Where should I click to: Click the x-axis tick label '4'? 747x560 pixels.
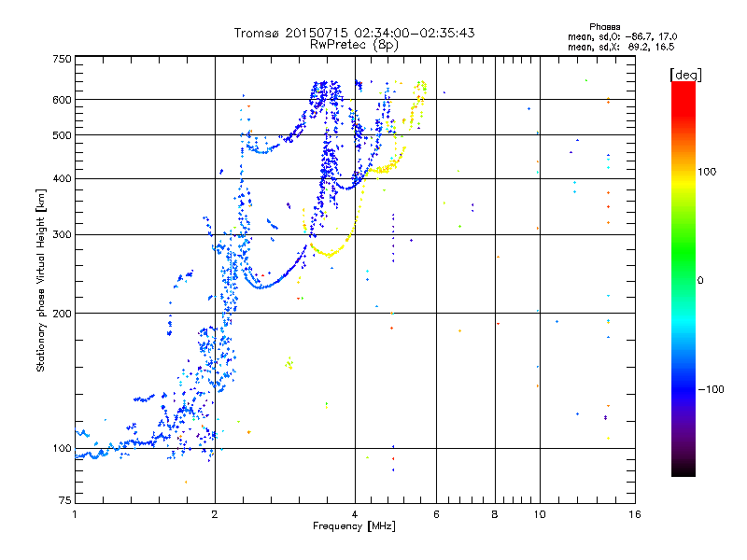point(355,514)
